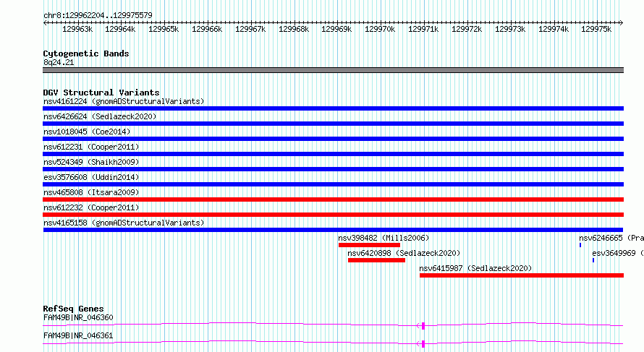Open variant nsv4161224 gnomAD label
The height and width of the screenshot is (352, 644).
click(x=124, y=101)
